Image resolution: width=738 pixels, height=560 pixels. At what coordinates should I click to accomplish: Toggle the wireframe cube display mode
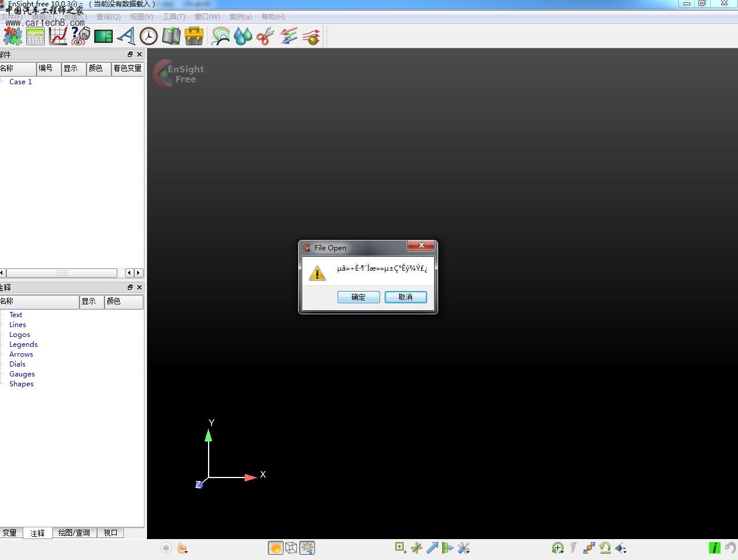[x=291, y=548]
